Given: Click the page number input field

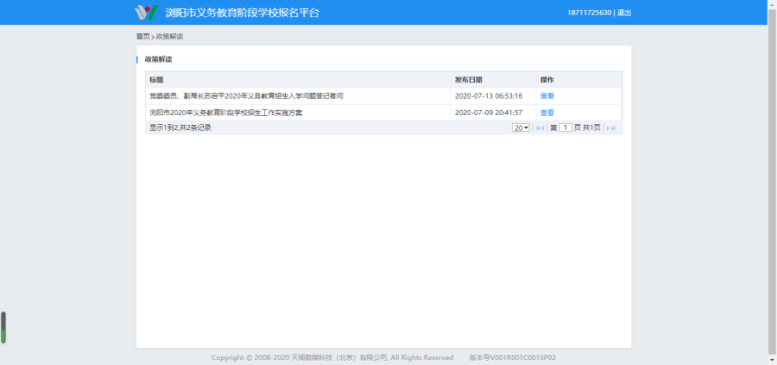Looking at the screenshot, I should pos(565,128).
